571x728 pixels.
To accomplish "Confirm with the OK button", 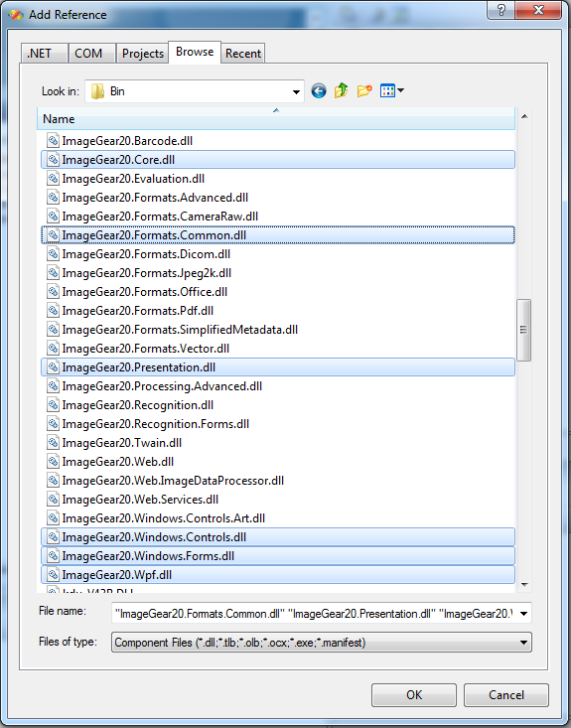I will tap(414, 694).
